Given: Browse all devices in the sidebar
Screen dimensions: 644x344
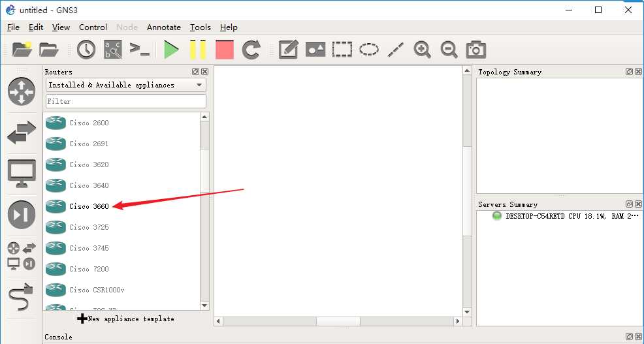Looking at the screenshot, I should pyautogui.click(x=22, y=256).
